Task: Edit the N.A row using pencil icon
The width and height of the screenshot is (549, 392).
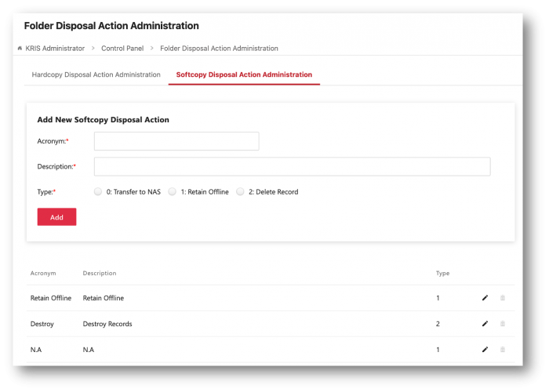Action: pos(485,350)
